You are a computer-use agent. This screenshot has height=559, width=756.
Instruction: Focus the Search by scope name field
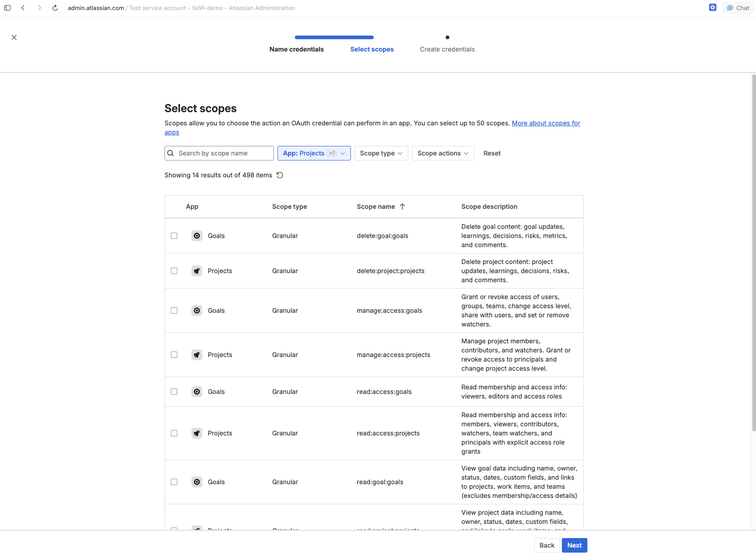click(219, 153)
